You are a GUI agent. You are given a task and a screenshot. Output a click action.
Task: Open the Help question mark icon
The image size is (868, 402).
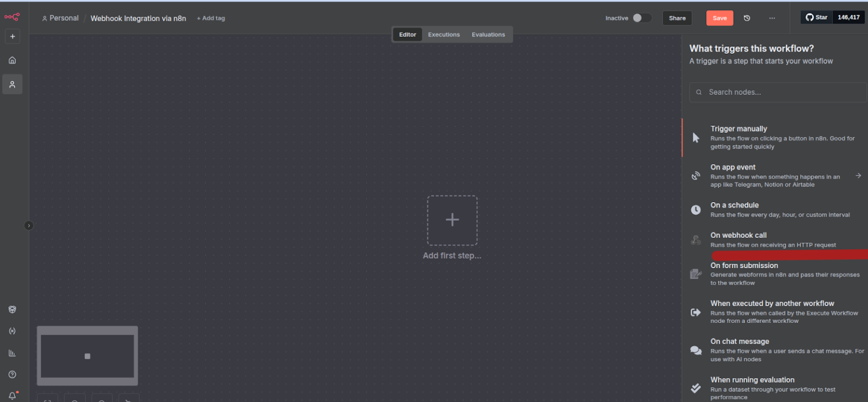click(x=12, y=374)
